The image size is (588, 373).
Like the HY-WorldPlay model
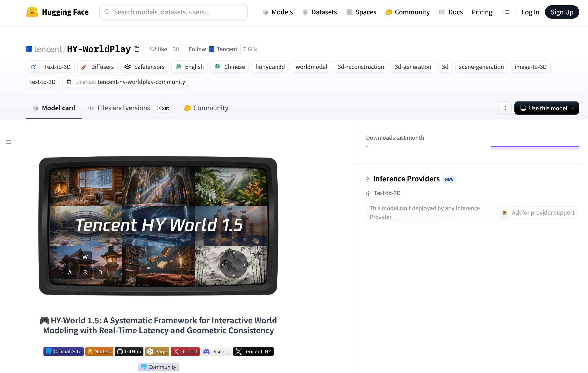pos(159,49)
